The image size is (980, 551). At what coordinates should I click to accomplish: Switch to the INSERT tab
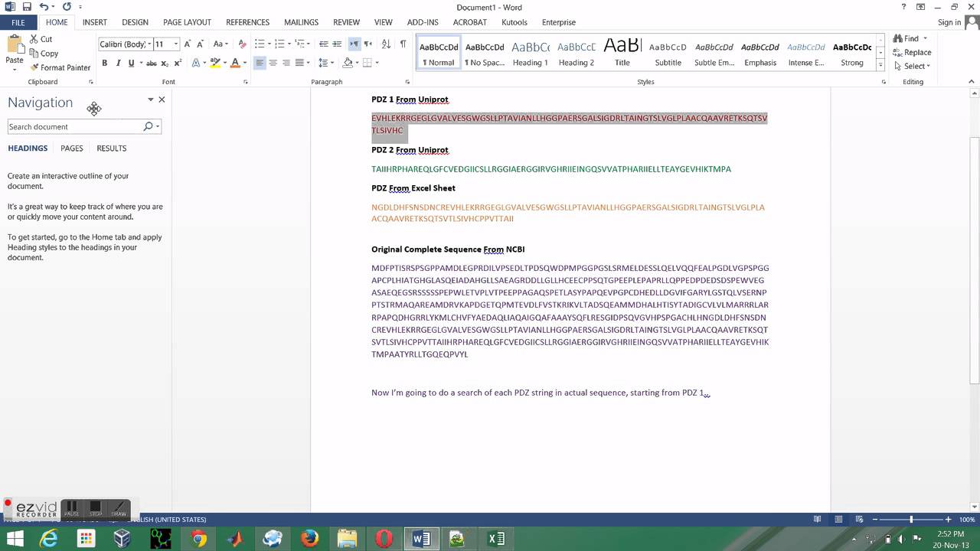[x=95, y=22]
